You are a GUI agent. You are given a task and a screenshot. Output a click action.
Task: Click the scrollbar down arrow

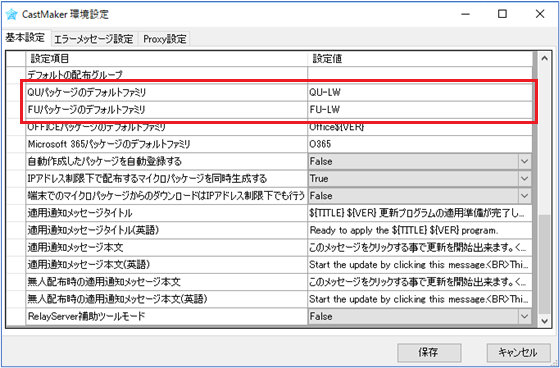[x=544, y=321]
